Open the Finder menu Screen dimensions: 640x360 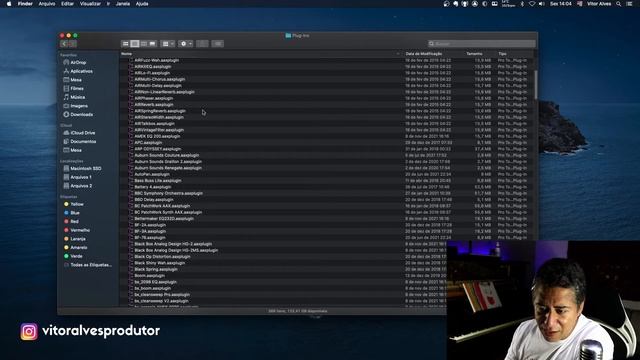(x=25, y=4)
